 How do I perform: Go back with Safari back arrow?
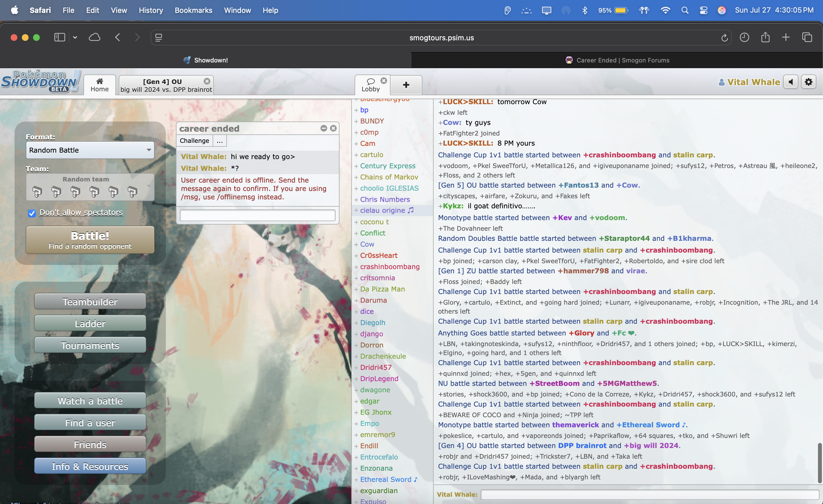[118, 38]
